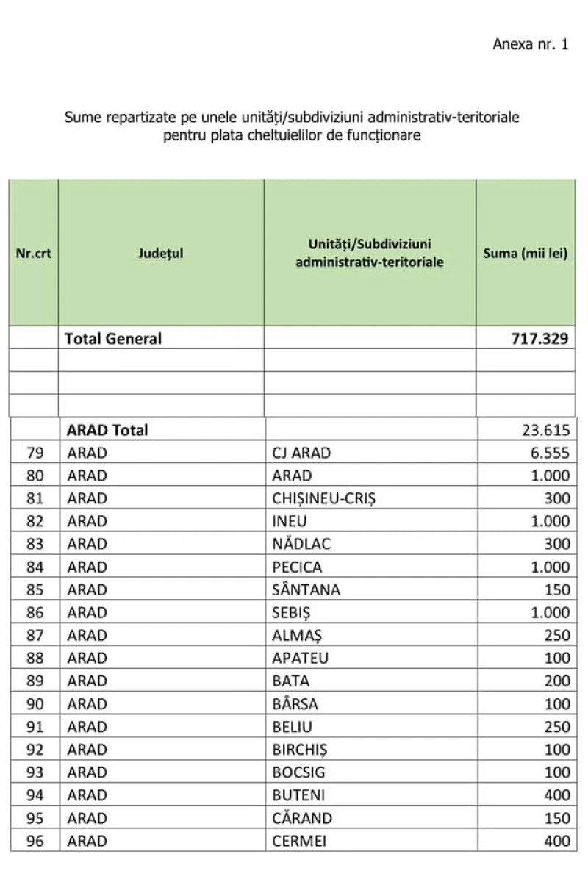The image size is (588, 882).
Task: Click the Județul column header
Action: tap(160, 254)
